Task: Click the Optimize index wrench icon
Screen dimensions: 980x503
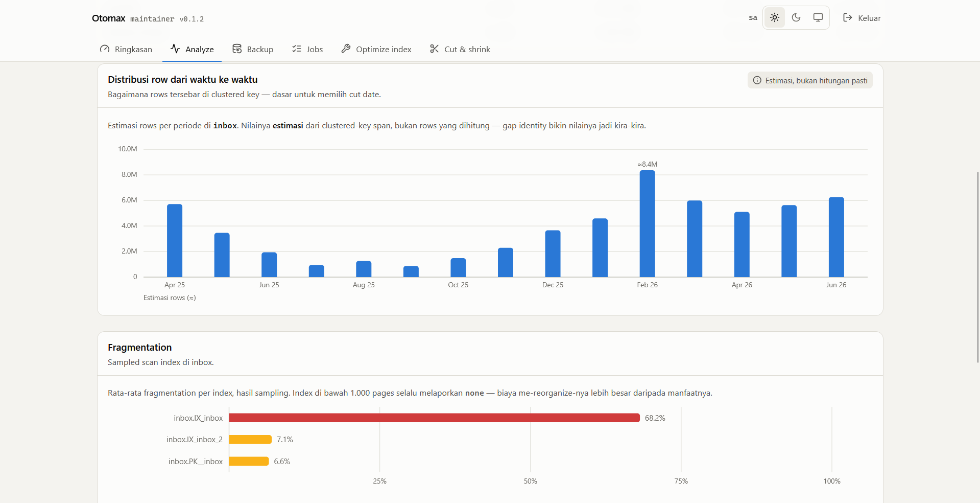Action: coord(346,49)
